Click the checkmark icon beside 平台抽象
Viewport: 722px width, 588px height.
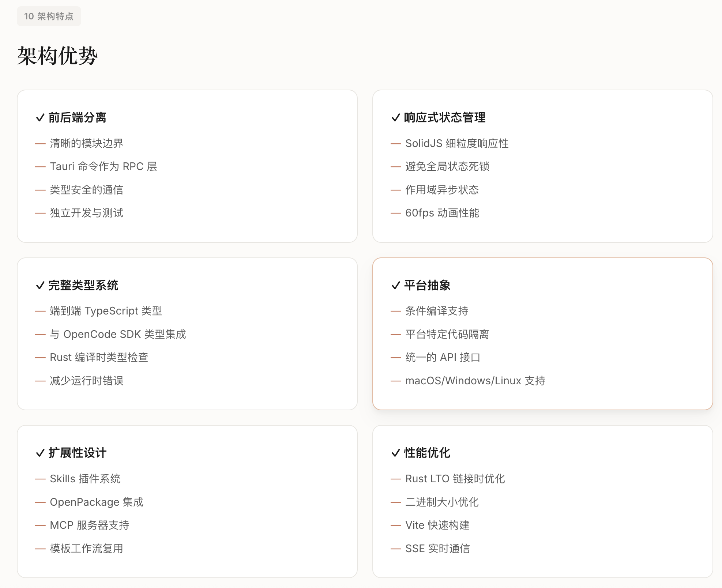396,286
